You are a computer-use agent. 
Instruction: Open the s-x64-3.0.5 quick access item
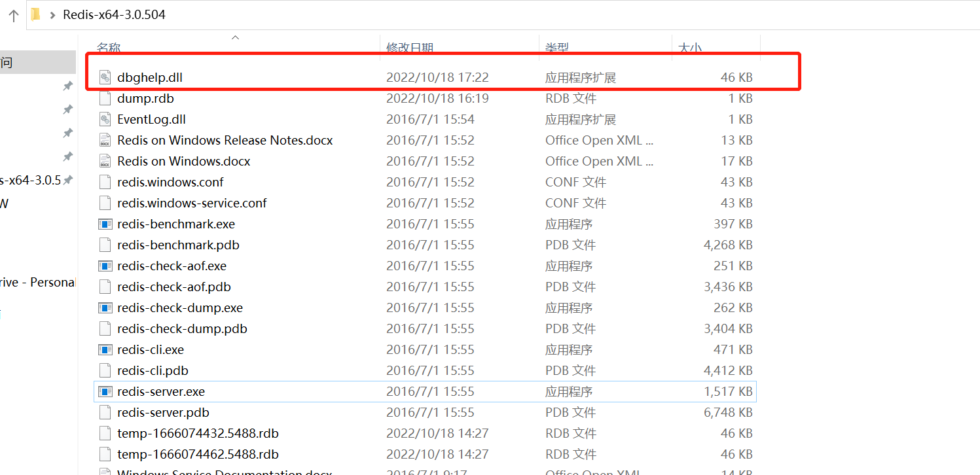(30, 180)
